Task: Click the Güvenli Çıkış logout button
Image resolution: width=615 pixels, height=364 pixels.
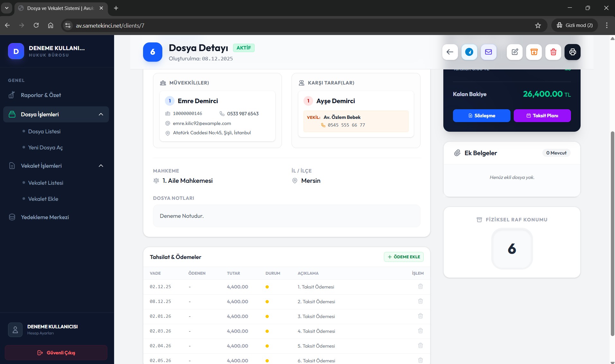Action: click(x=56, y=353)
